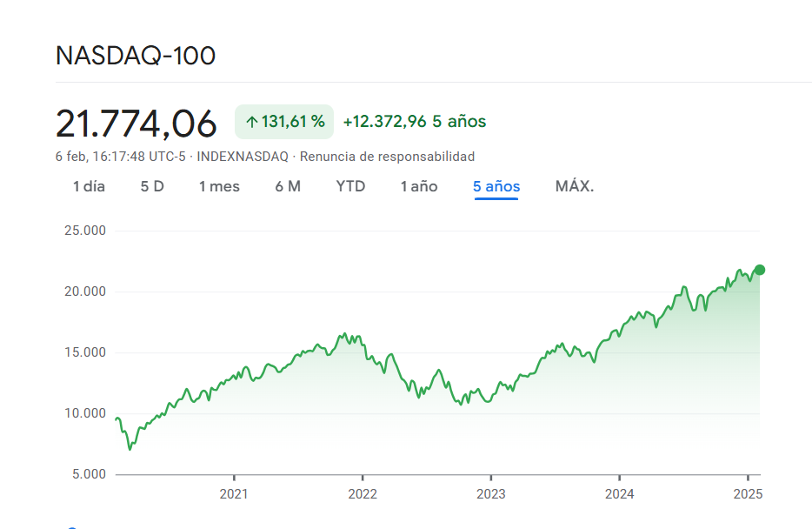
Task: Select the '1 día' time range tab
Action: coord(89,186)
